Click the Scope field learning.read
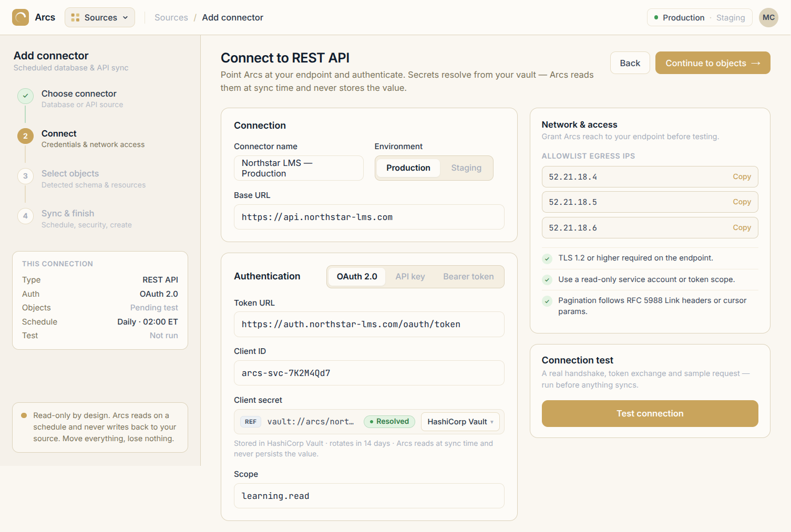This screenshot has height=532, width=791. click(369, 496)
